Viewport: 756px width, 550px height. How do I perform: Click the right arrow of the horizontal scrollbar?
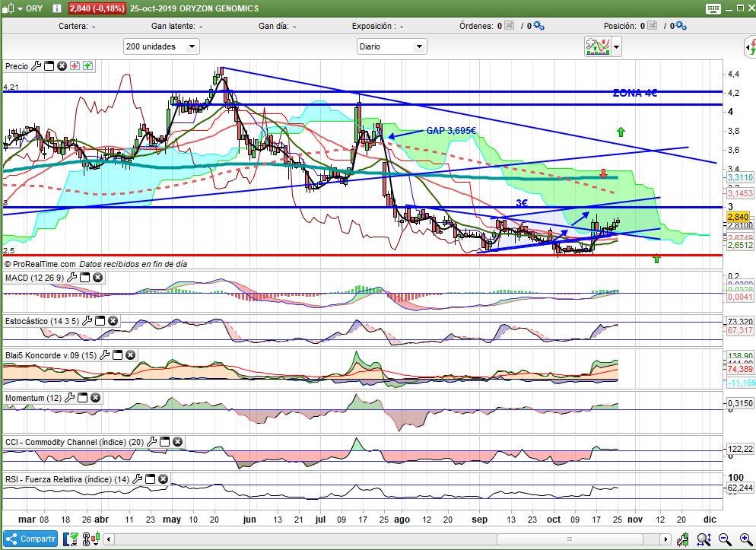click(665, 539)
